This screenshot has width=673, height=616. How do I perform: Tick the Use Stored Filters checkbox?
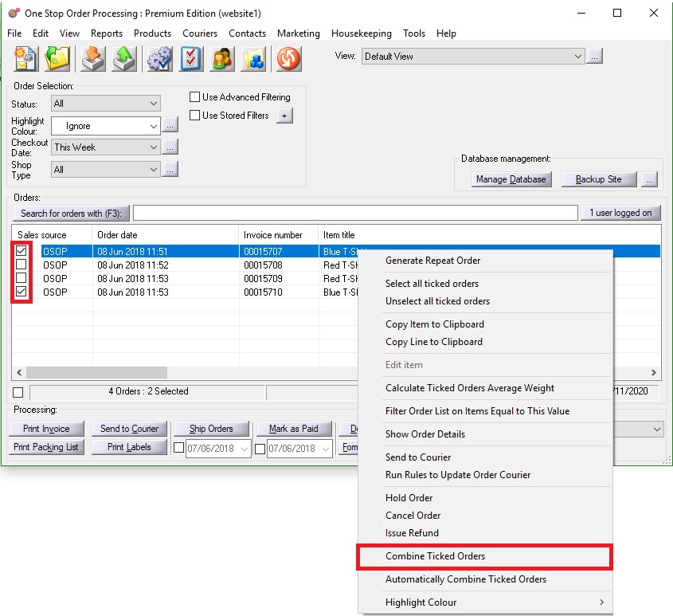click(194, 115)
